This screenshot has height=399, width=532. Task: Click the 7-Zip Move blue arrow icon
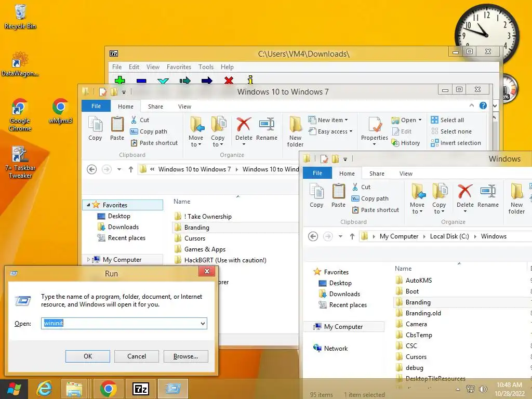pyautogui.click(x=207, y=81)
